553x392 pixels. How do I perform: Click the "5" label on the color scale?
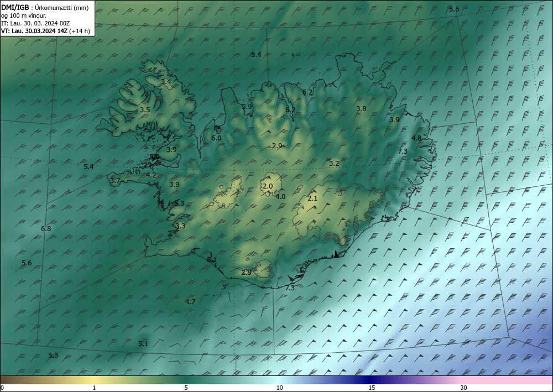point(186,388)
